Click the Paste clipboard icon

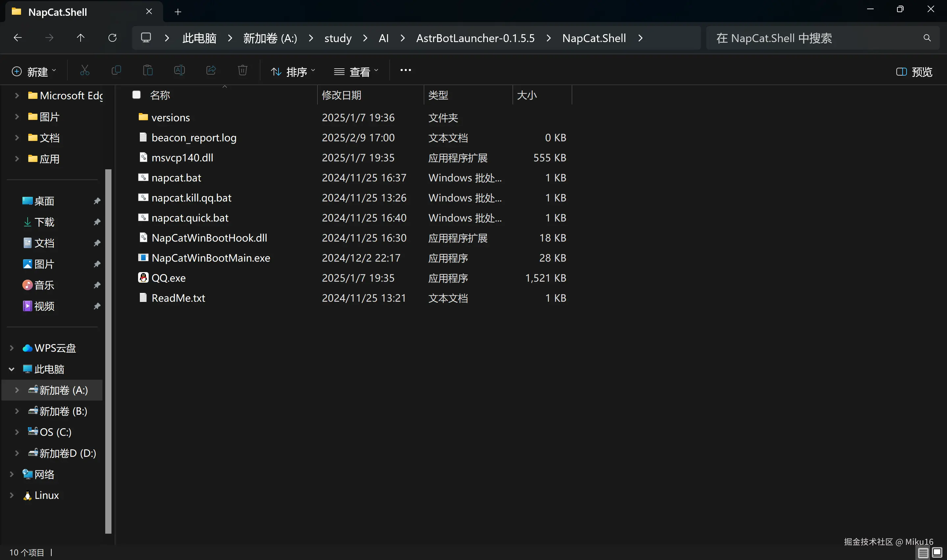pos(148,71)
